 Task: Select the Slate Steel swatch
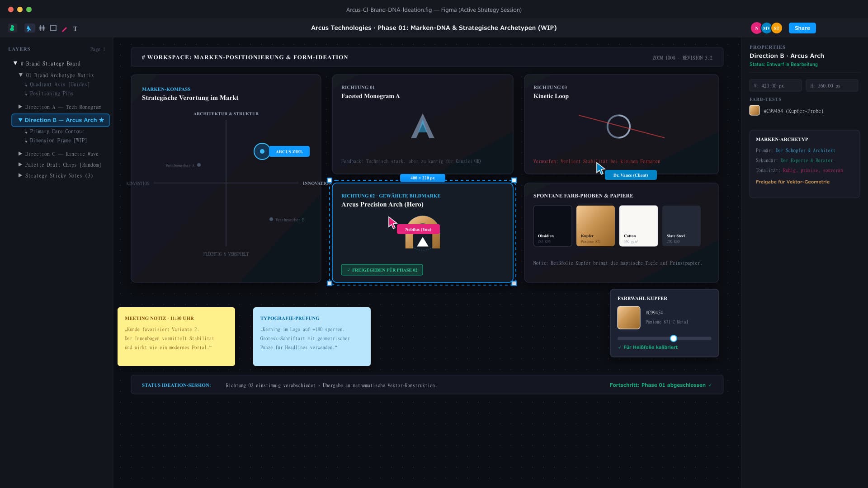681,226
